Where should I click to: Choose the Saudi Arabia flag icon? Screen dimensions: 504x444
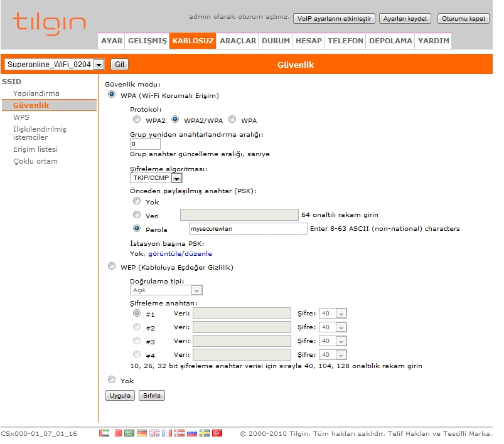point(129,433)
